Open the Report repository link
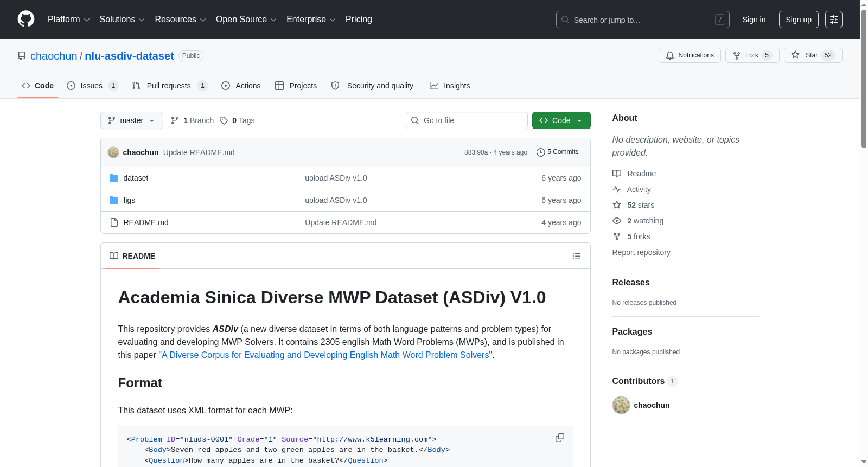 click(x=641, y=252)
